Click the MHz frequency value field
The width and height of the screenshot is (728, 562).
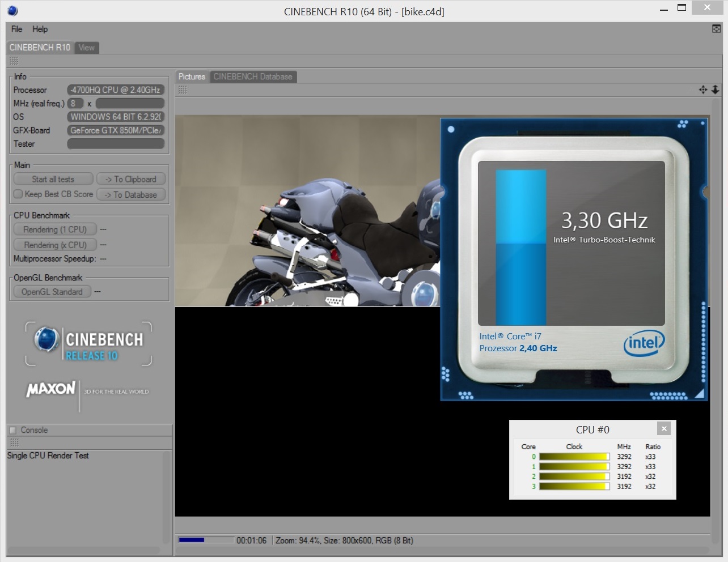pos(130,103)
